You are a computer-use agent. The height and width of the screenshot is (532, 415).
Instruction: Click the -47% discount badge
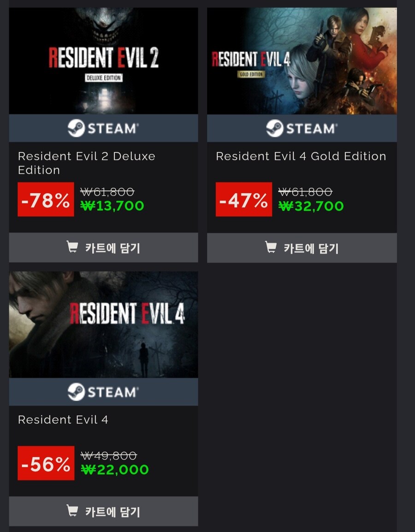tap(244, 199)
